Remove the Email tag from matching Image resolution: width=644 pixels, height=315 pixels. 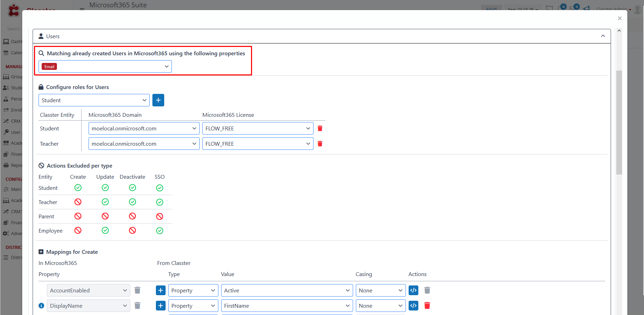click(x=49, y=66)
